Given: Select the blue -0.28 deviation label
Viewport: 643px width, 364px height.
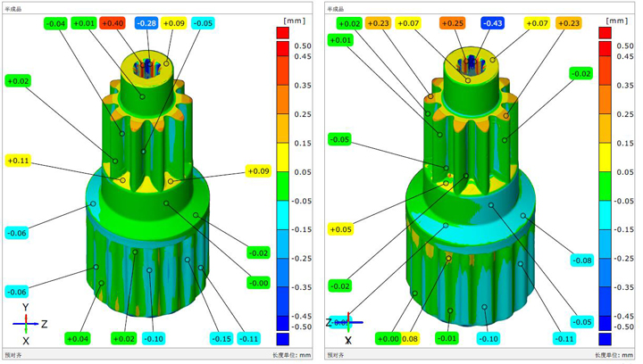Looking at the screenshot, I should click(146, 22).
